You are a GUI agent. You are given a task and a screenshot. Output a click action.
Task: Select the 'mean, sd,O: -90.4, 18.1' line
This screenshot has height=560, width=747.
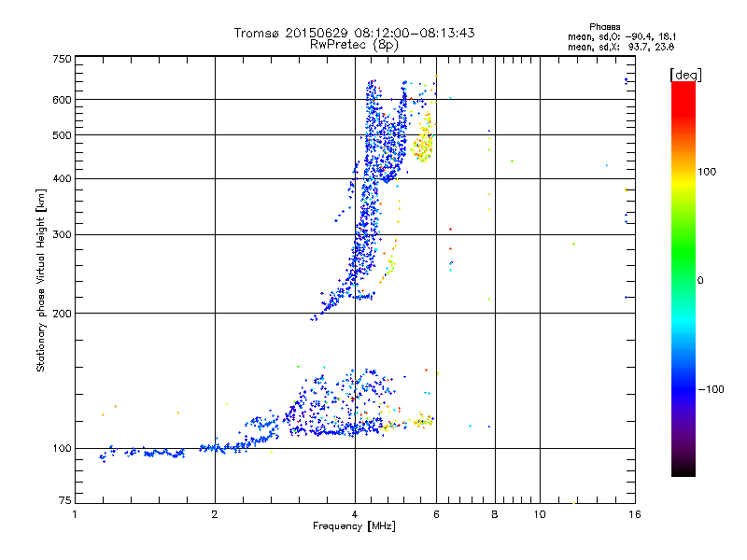pos(622,36)
